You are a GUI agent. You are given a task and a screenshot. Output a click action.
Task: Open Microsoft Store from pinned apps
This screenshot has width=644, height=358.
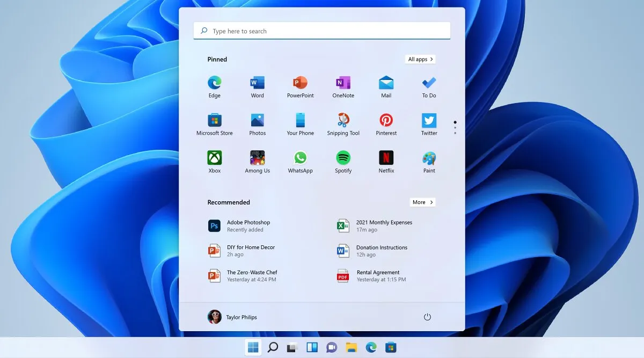pos(215,125)
